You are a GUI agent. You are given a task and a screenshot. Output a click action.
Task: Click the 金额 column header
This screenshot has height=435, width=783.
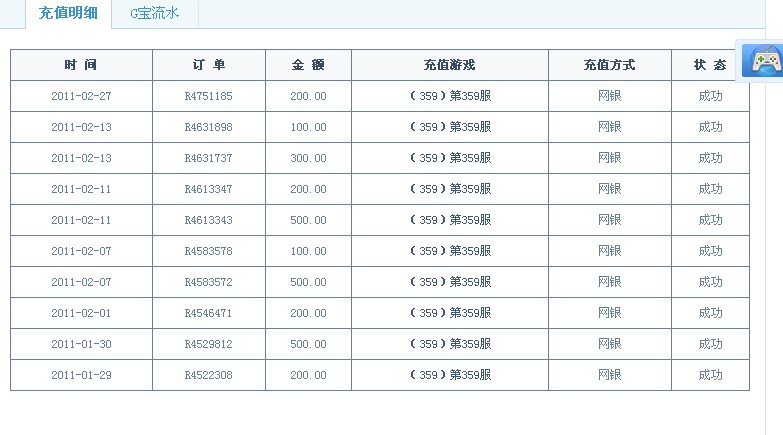(308, 65)
